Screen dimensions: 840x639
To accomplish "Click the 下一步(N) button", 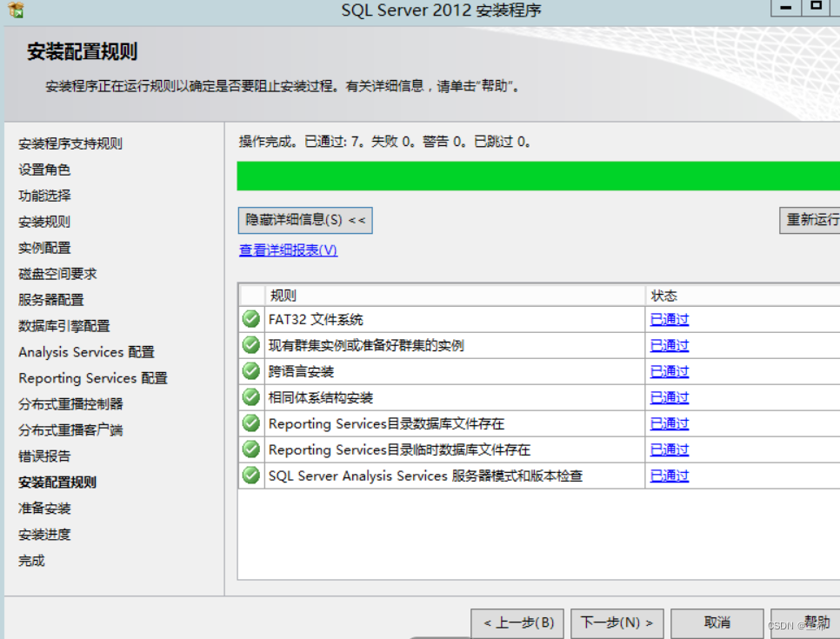I will (x=617, y=622).
